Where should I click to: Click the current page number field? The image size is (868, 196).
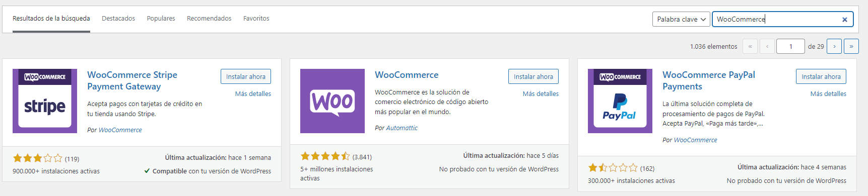click(790, 46)
